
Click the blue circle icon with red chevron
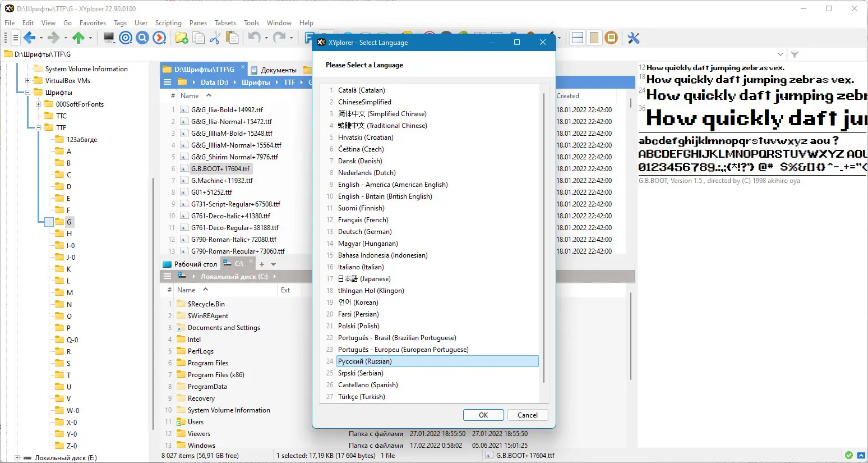click(159, 38)
